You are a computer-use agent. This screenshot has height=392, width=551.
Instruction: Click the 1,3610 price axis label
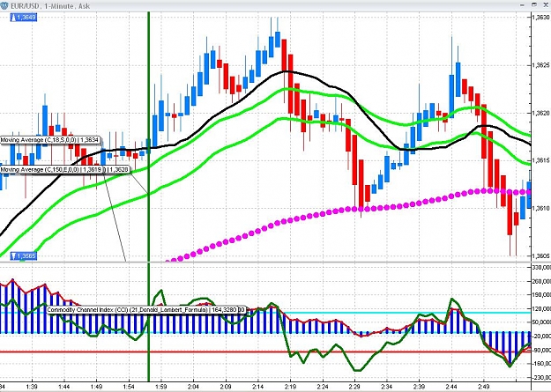point(541,208)
